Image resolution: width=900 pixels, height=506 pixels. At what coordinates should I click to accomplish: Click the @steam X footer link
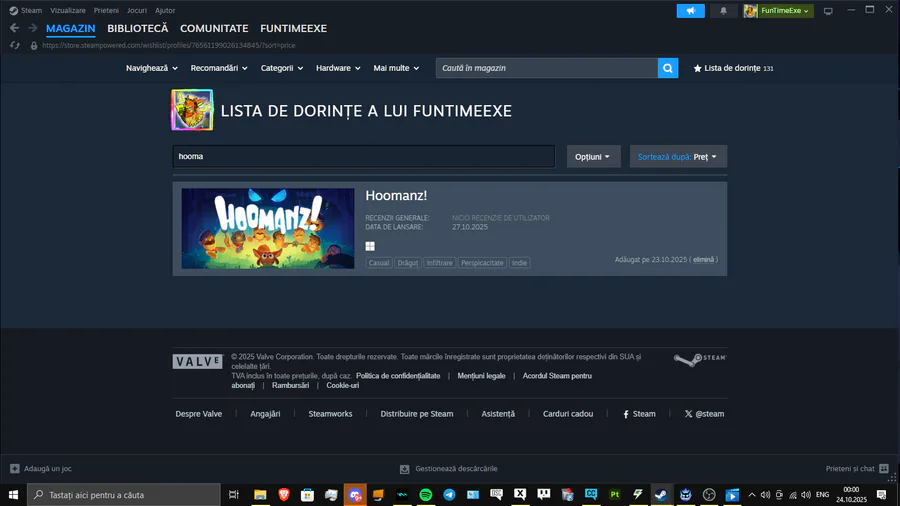coord(704,414)
